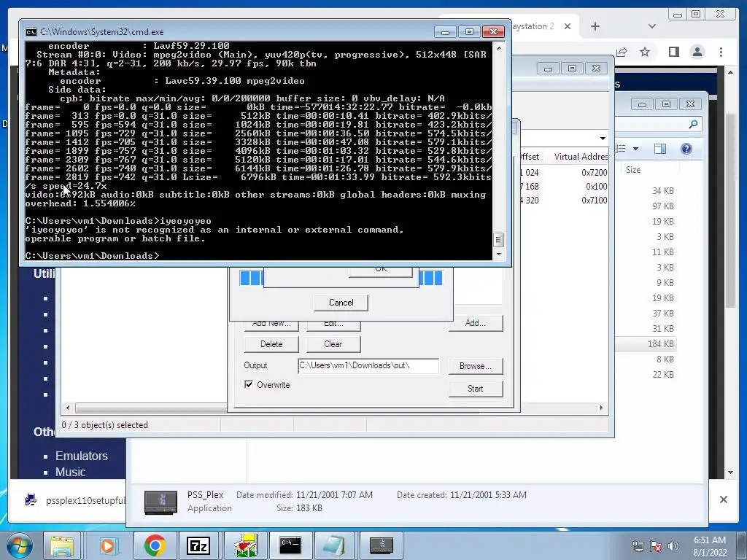The height and width of the screenshot is (560, 747).
Task: Click the volume speaker tray icon
Action: click(673, 546)
